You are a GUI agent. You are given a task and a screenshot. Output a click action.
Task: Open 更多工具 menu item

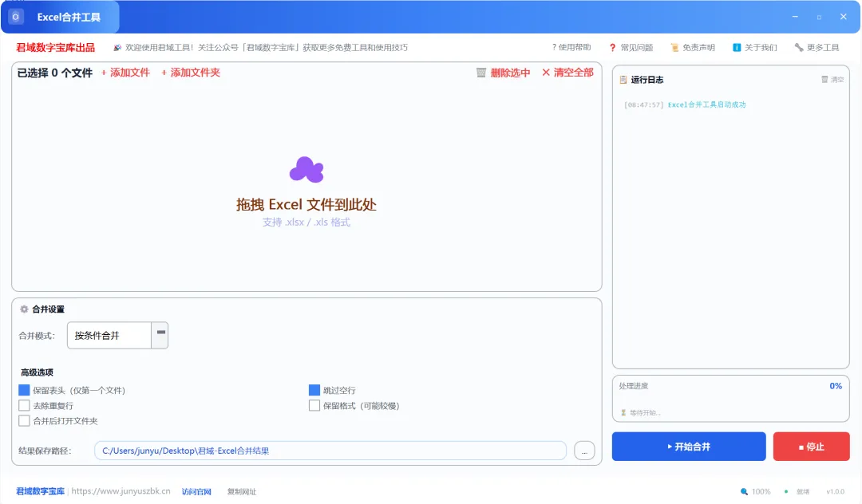[817, 48]
